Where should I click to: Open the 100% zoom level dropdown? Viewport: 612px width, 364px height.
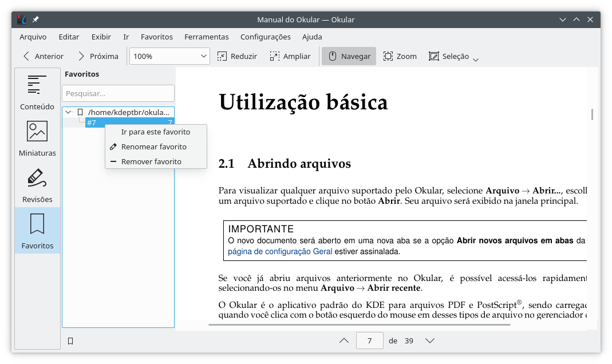click(x=170, y=56)
